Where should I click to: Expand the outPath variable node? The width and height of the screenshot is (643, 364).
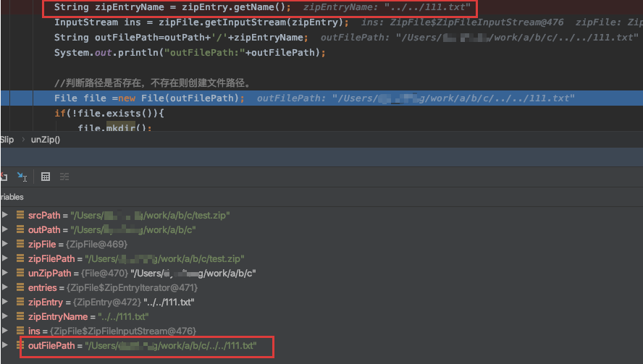tap(5, 229)
